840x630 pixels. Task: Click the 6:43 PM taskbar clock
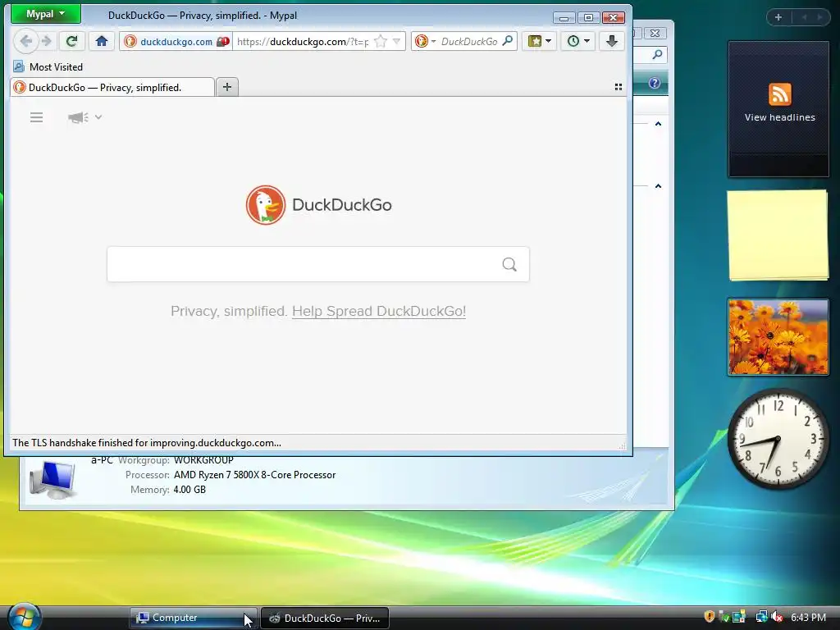tap(808, 618)
